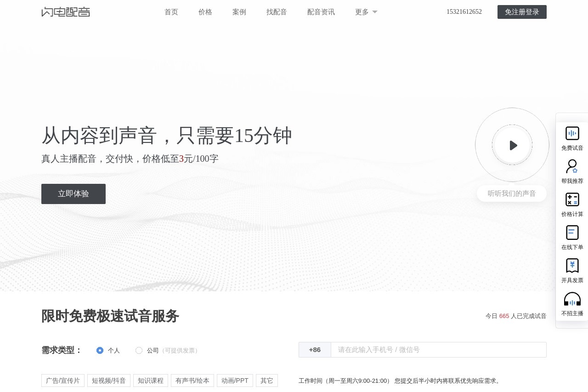Switch to the 价格 menu item
The height and width of the screenshot is (392, 588).
point(205,12)
